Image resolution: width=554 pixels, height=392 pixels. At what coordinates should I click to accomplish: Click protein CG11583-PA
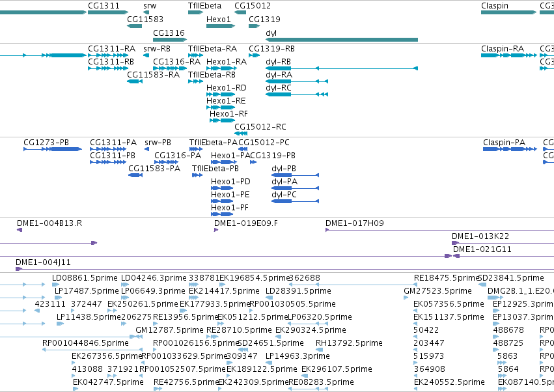[154, 169]
